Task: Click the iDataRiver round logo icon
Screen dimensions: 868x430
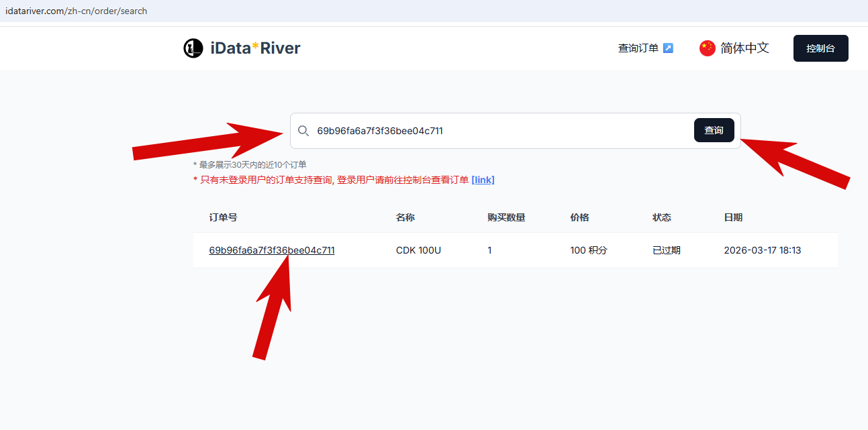Action: [x=193, y=48]
